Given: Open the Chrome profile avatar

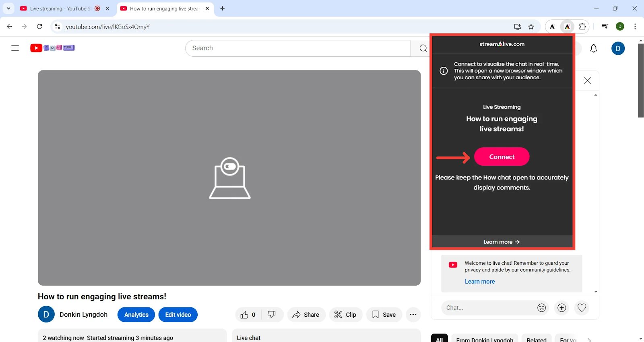Looking at the screenshot, I should pos(620,27).
